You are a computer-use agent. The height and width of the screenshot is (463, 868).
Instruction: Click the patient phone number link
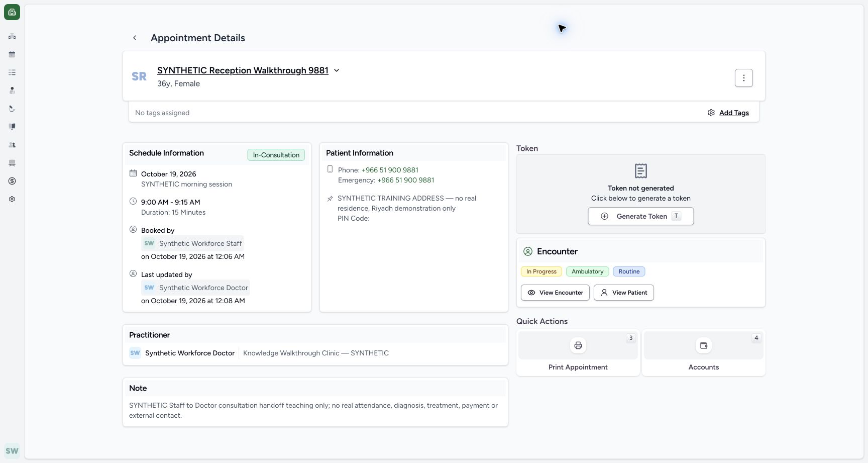[x=390, y=170]
